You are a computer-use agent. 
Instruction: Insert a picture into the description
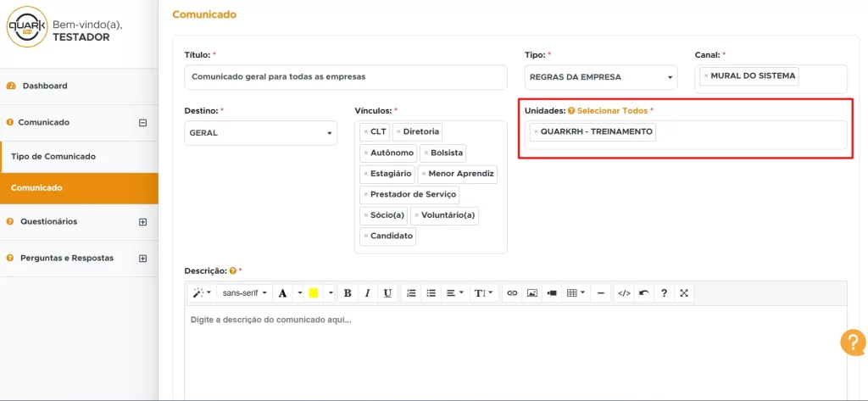[532, 293]
